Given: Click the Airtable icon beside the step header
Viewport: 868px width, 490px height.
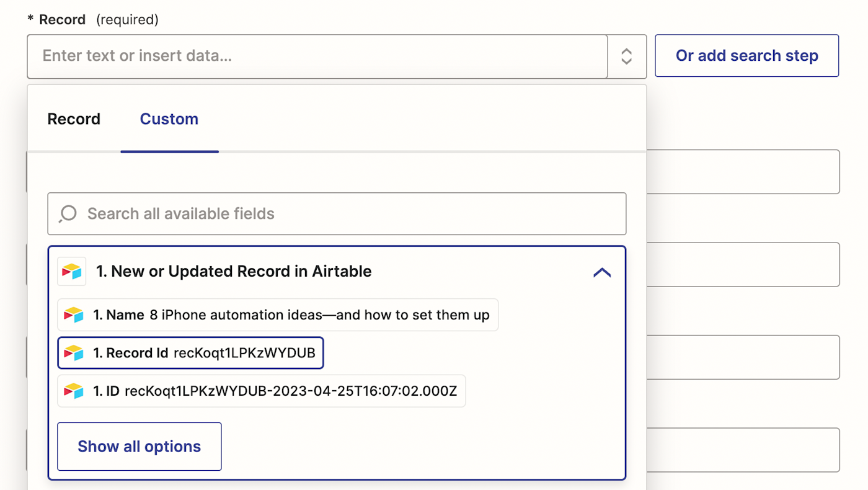Looking at the screenshot, I should coord(72,272).
